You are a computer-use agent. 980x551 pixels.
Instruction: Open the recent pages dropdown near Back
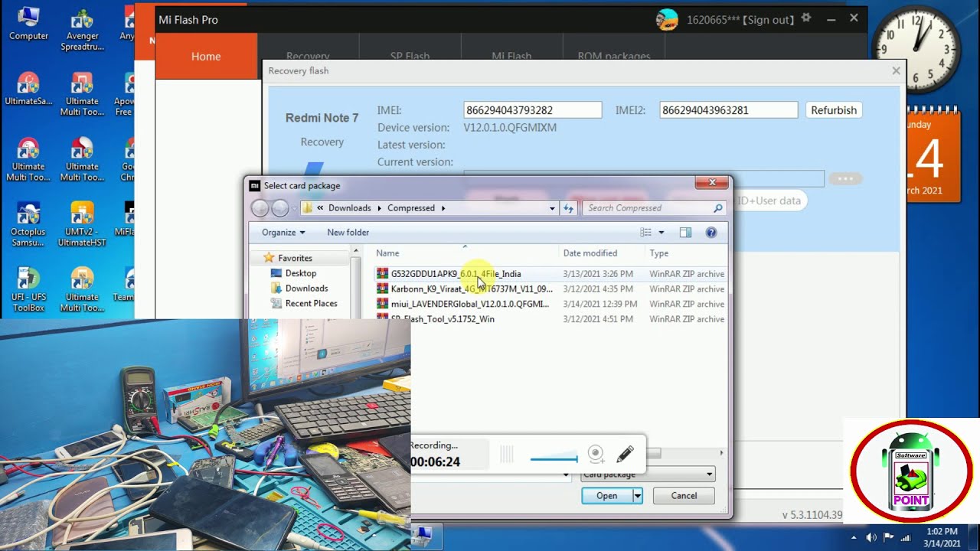pos(293,208)
